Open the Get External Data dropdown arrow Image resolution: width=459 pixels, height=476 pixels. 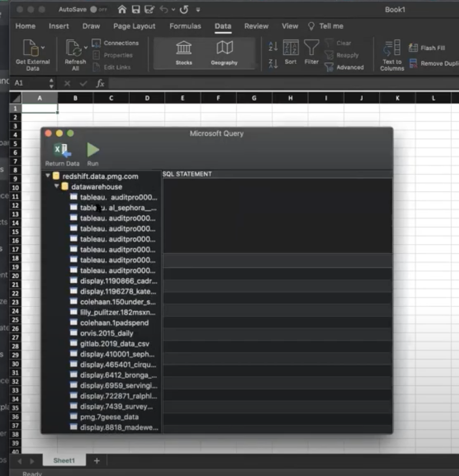(43, 48)
